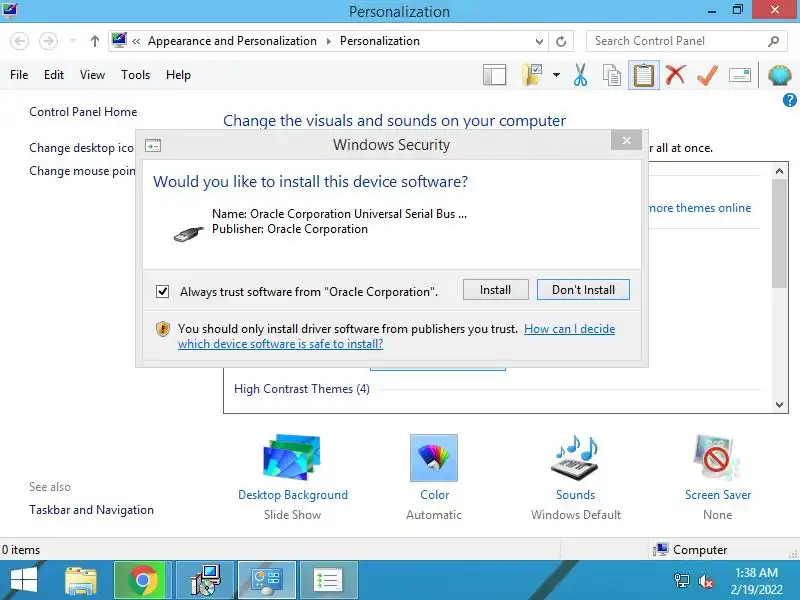Open the checklist taskbar application
Screen dimensions: 800x600
pos(329,580)
